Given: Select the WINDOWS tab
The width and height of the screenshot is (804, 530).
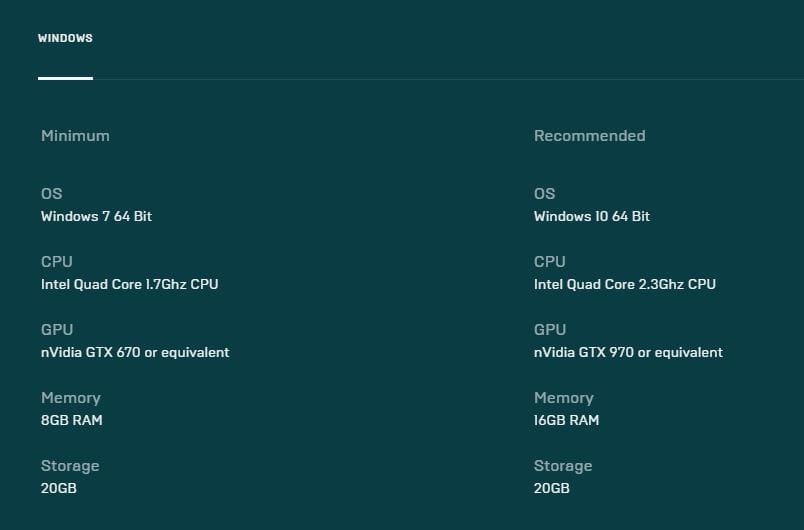Looking at the screenshot, I should point(65,38).
